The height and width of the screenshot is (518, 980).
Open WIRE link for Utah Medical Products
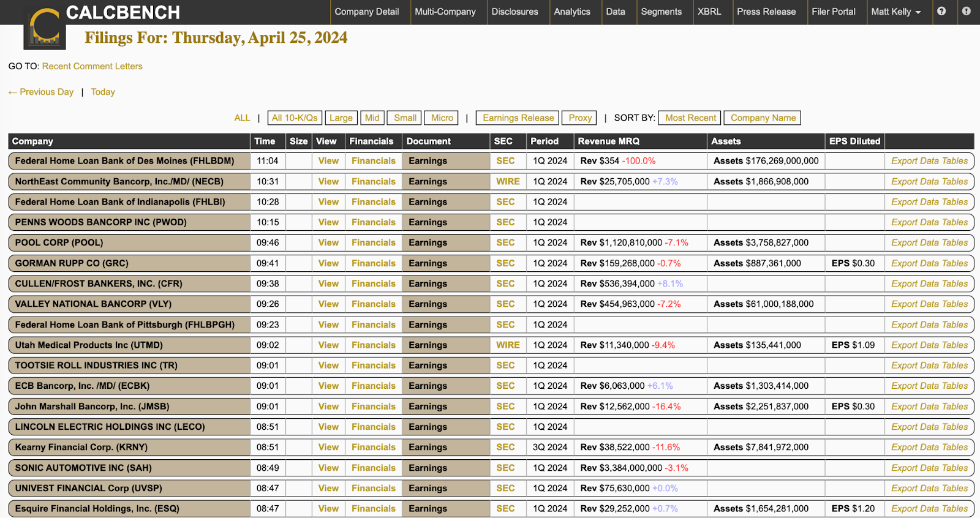[508, 345]
